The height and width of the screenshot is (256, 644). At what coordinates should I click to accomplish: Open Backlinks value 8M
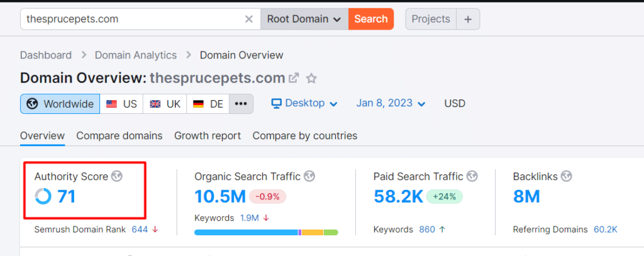[526, 196]
